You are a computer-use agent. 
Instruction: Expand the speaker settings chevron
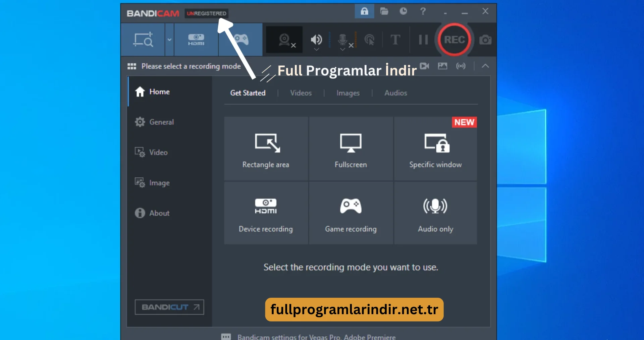coord(316,49)
